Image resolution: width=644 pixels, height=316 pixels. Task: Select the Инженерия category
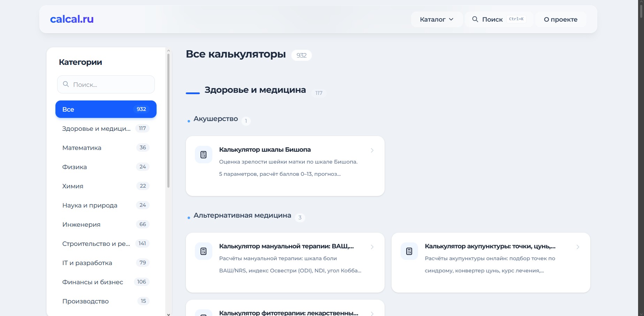(81, 225)
